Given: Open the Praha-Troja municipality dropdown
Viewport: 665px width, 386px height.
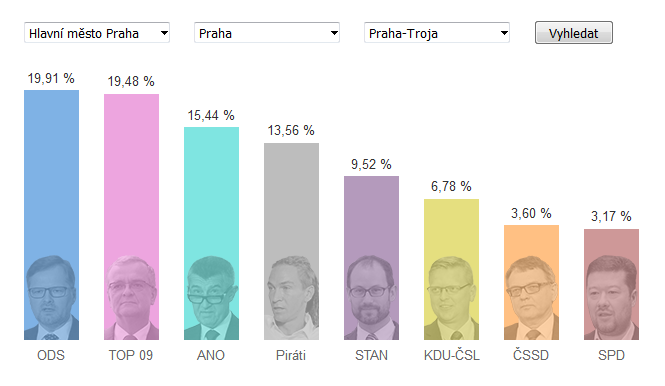Looking at the screenshot, I should pyautogui.click(x=437, y=33).
